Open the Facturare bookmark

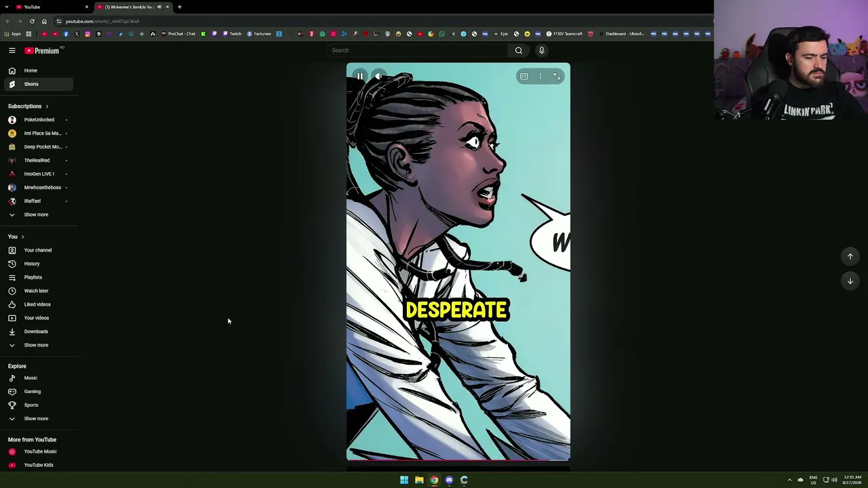259,34
